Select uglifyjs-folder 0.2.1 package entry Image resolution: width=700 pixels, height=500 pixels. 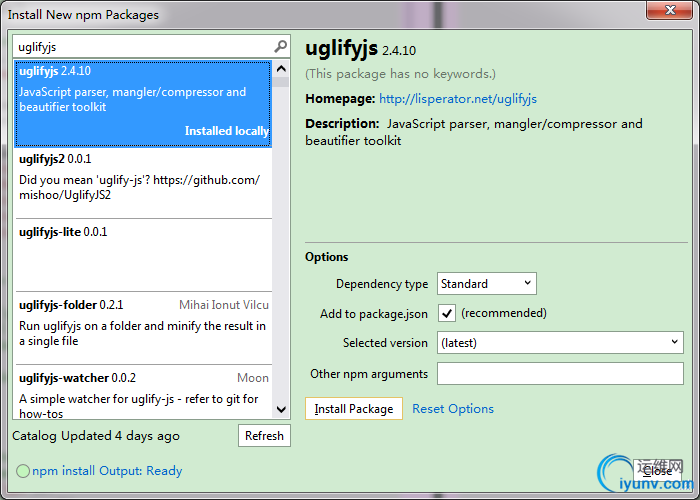tap(143, 328)
